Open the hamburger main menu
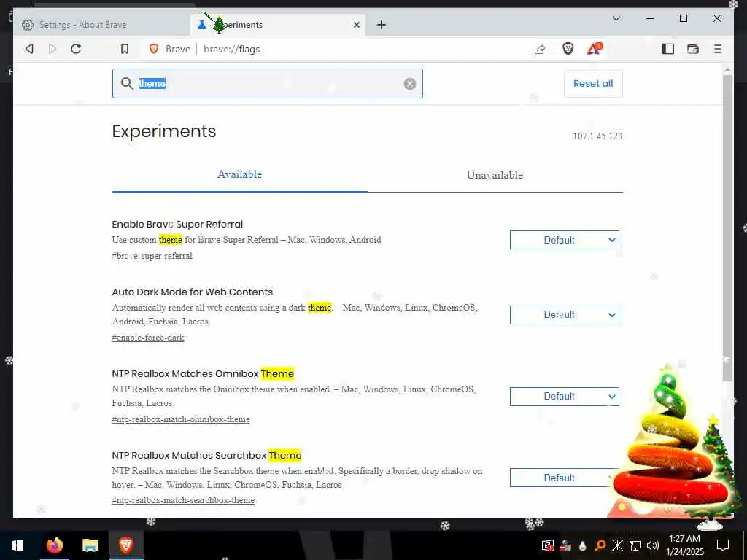 click(x=718, y=49)
